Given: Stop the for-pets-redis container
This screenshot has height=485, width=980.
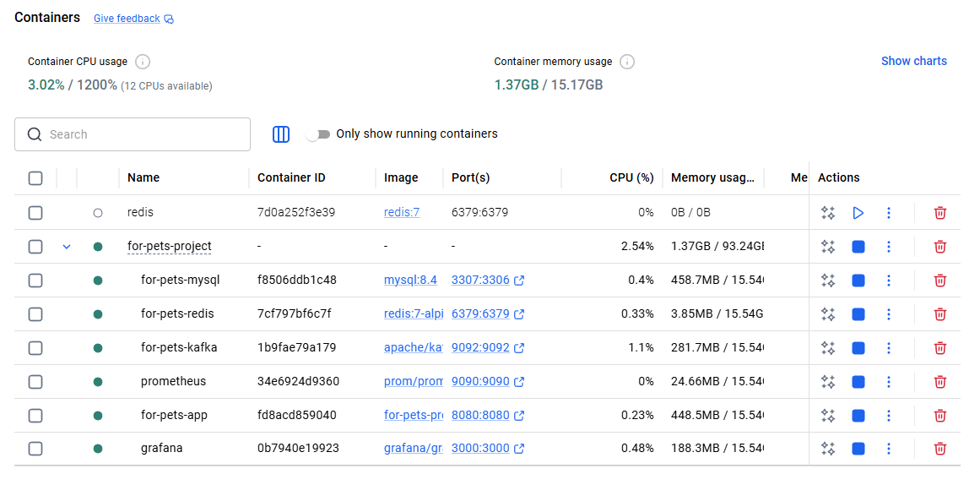Looking at the screenshot, I should [858, 314].
